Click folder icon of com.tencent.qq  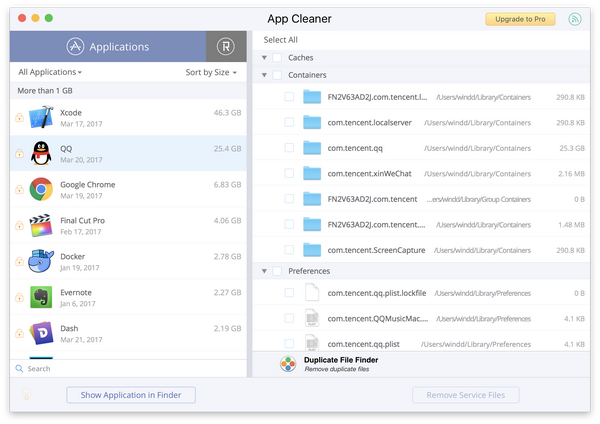(x=312, y=148)
